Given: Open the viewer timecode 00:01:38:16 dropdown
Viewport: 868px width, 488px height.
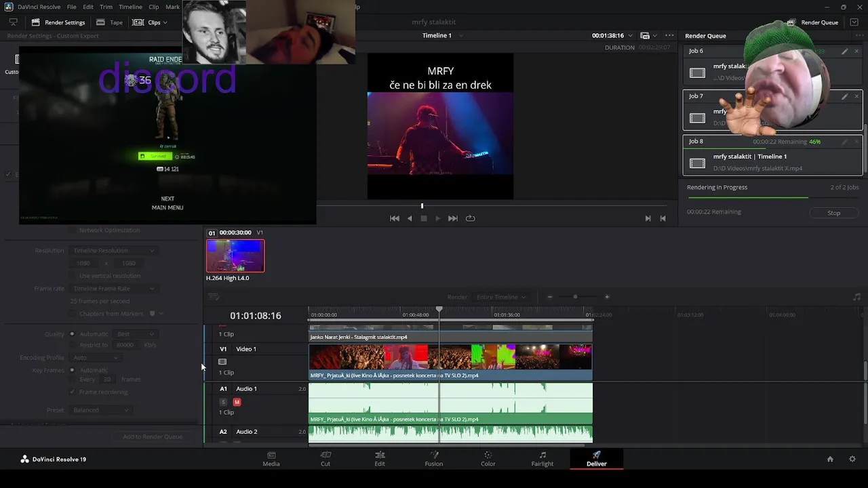Looking at the screenshot, I should (612, 35).
